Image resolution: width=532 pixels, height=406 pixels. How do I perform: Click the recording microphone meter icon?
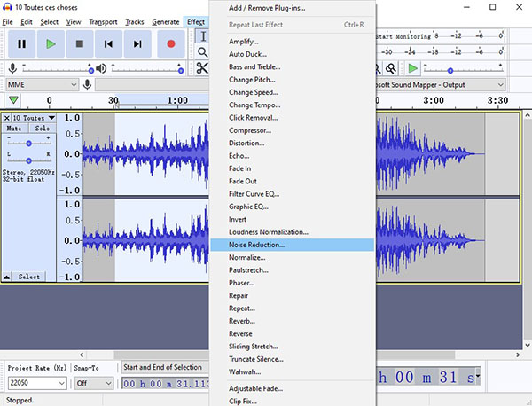tap(12, 68)
